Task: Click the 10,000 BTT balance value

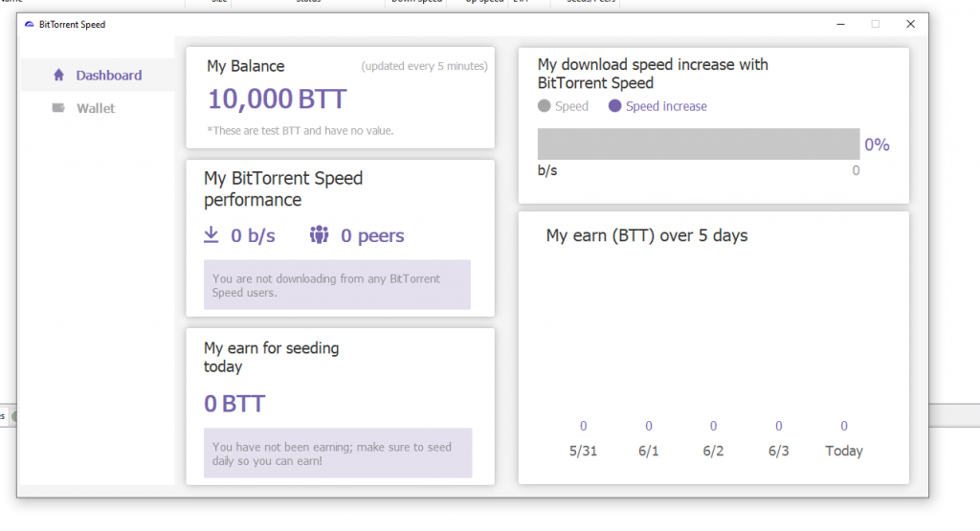Action: coord(277,99)
